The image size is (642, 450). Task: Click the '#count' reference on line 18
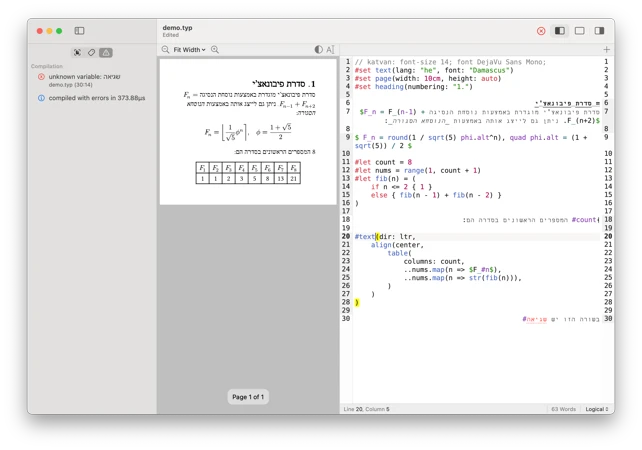click(584, 220)
